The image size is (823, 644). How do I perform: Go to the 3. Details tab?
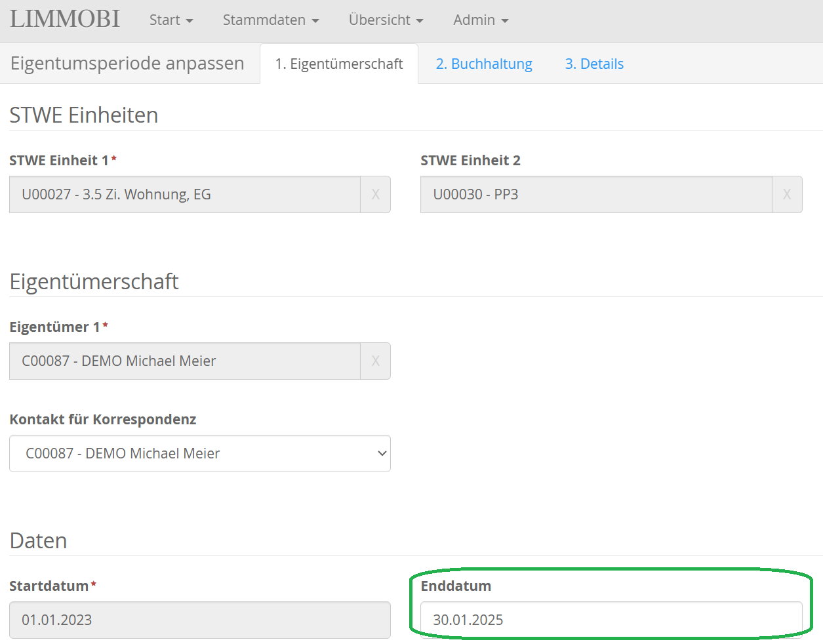coord(594,64)
